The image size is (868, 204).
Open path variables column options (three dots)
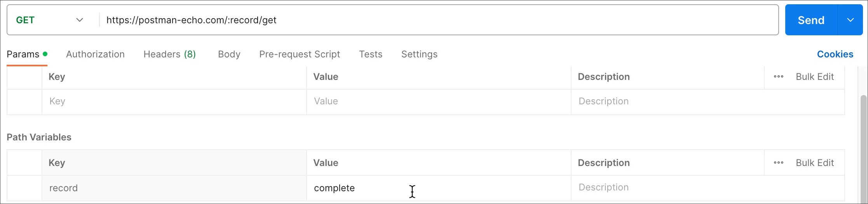pyautogui.click(x=778, y=163)
